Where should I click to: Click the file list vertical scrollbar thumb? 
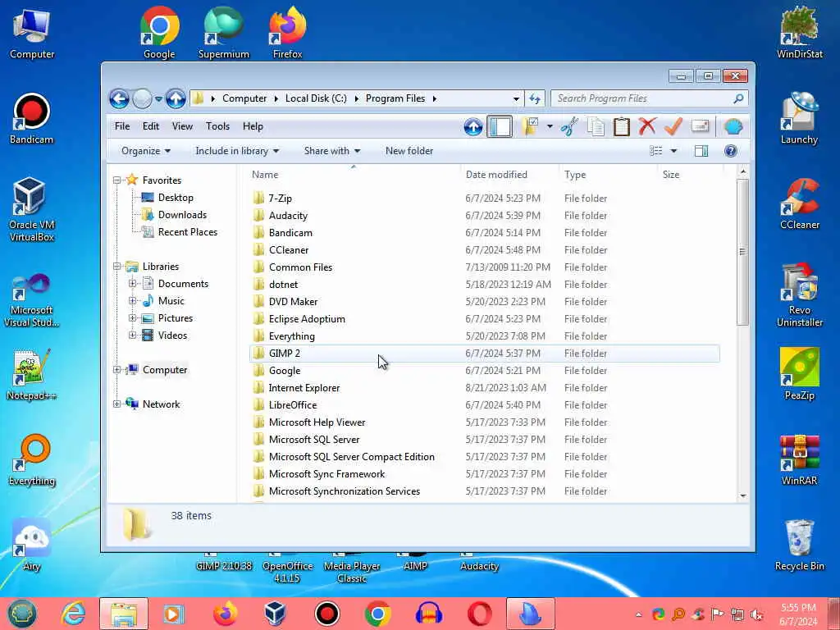pos(742,252)
